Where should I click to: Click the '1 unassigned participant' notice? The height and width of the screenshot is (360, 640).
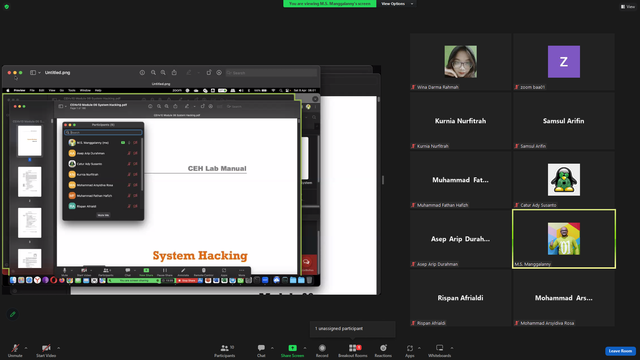pyautogui.click(x=353, y=329)
